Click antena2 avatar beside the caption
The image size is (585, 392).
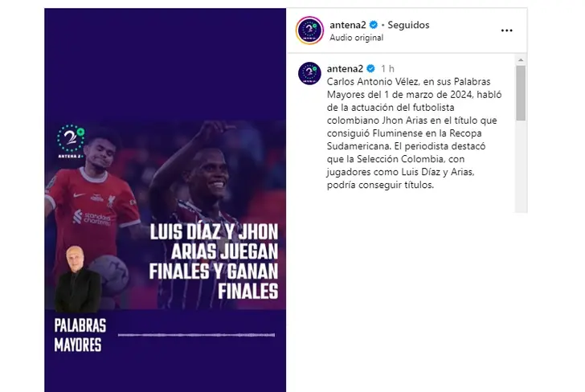309,73
